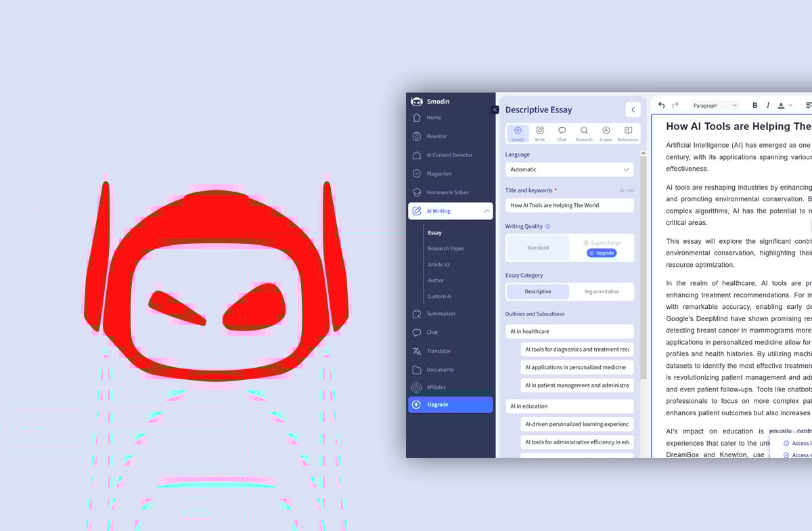Select Standard writing quality

point(538,248)
